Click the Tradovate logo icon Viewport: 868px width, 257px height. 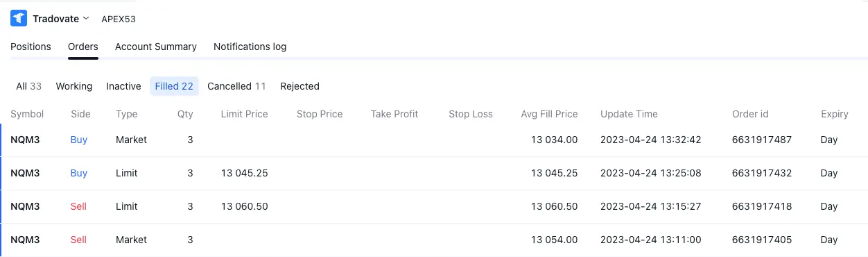tap(19, 19)
